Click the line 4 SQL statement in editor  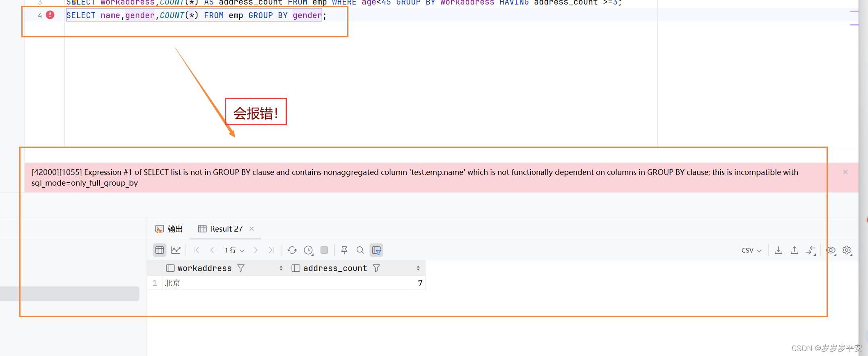point(196,15)
